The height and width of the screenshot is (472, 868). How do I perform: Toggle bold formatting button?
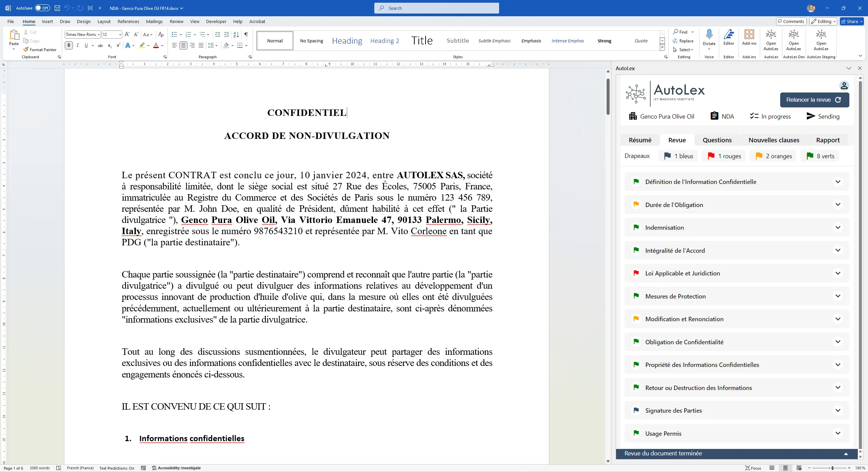point(69,45)
